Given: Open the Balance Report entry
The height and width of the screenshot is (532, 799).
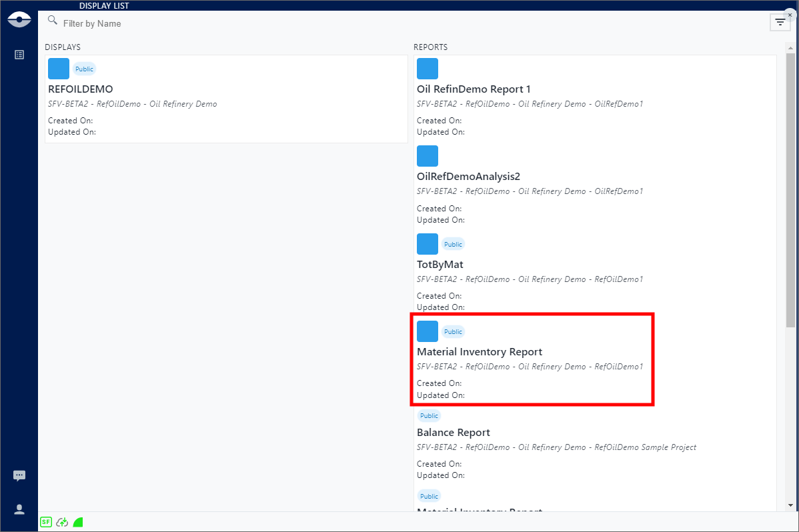Looking at the screenshot, I should click(x=454, y=432).
